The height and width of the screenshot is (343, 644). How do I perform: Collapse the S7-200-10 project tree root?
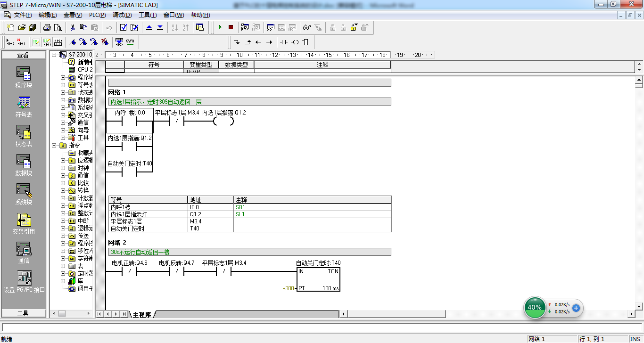pos(54,55)
